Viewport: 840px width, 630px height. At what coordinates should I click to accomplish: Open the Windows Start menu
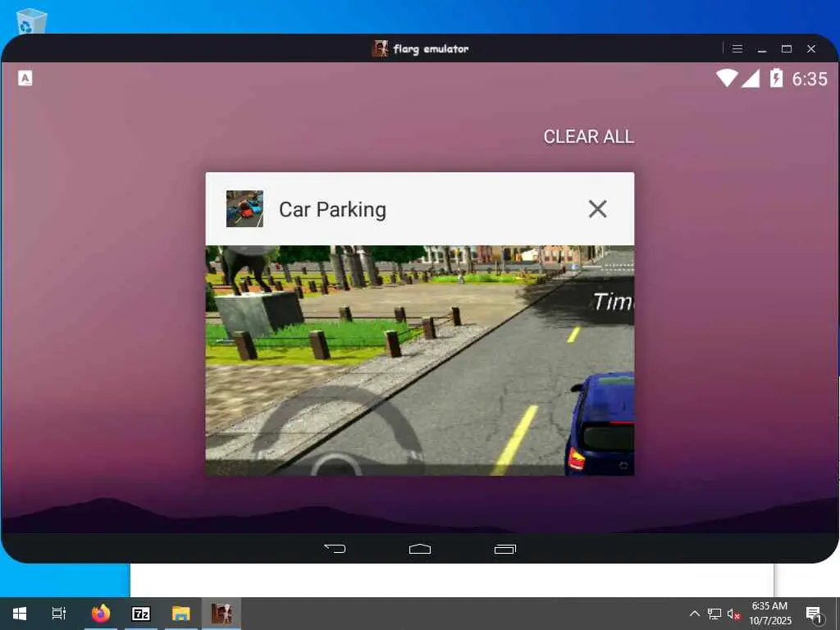pyautogui.click(x=20, y=614)
